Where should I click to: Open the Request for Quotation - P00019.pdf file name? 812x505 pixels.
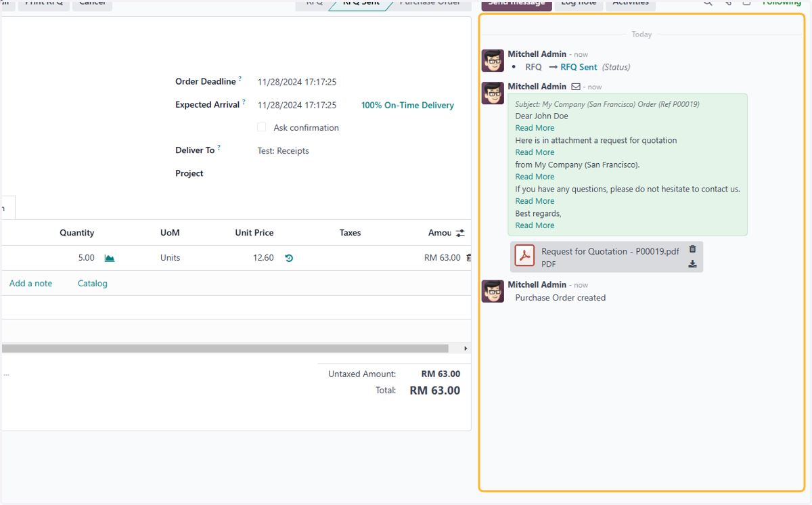click(610, 251)
